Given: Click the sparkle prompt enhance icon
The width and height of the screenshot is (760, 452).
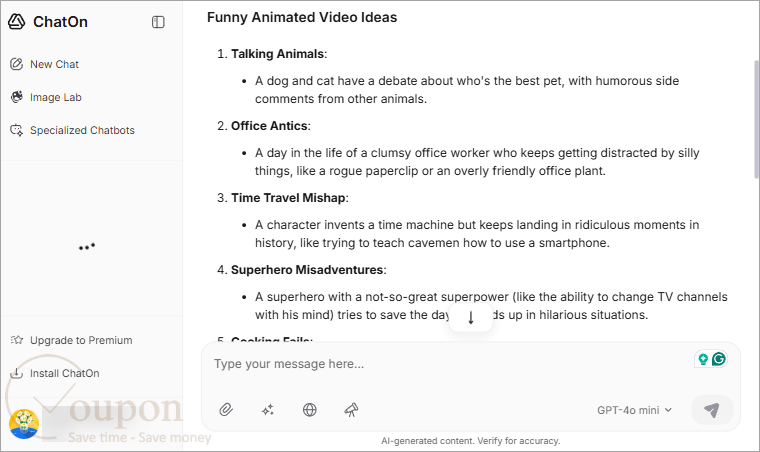Looking at the screenshot, I should tap(268, 410).
